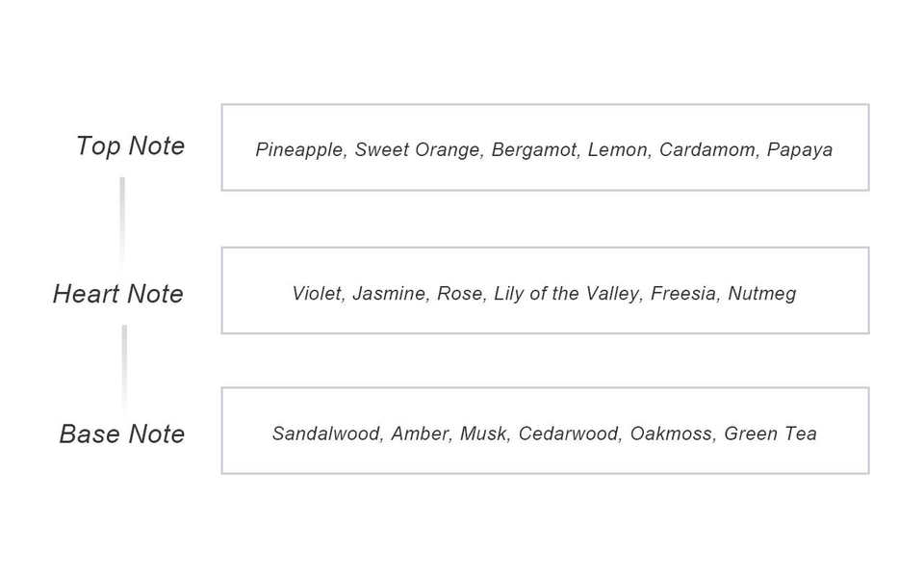Click the Top Note label

click(x=130, y=146)
